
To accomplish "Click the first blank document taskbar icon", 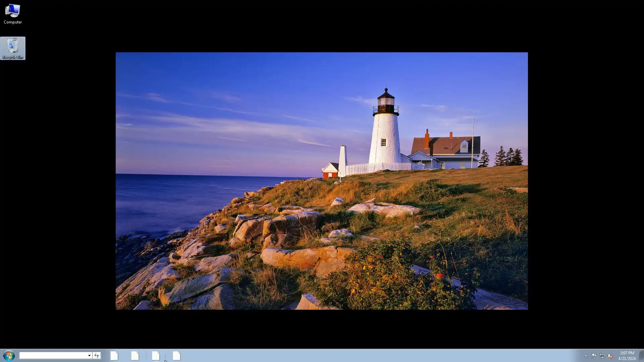I will coord(114,356).
